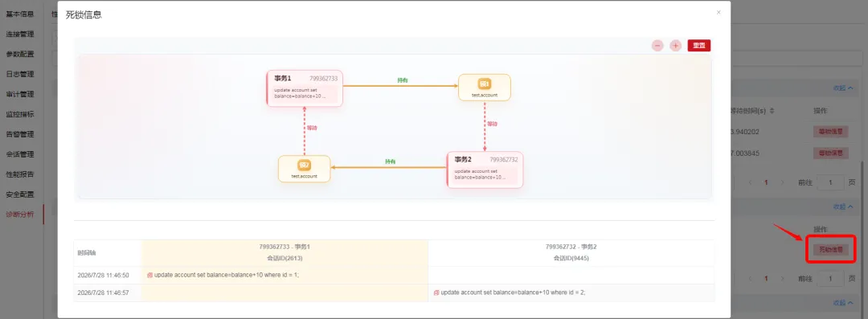The image size is (868, 319).
Task: Open 会话管理 in the sidebar
Action: pyautogui.click(x=20, y=154)
